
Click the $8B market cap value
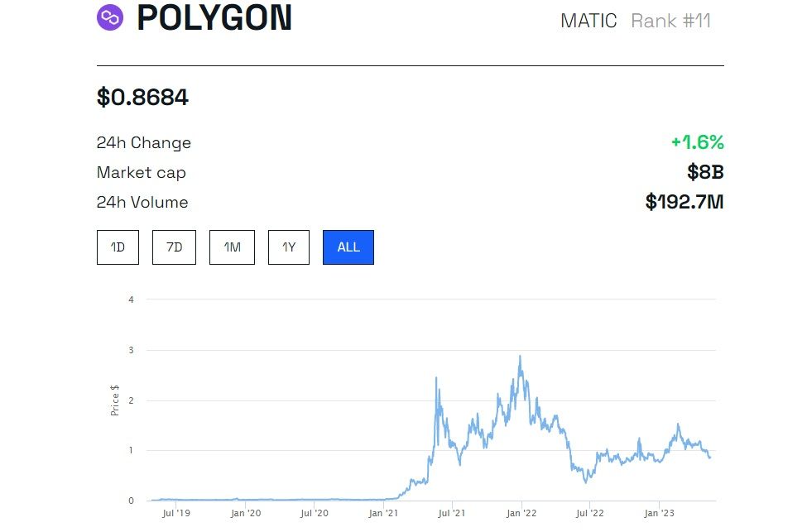pyautogui.click(x=705, y=172)
